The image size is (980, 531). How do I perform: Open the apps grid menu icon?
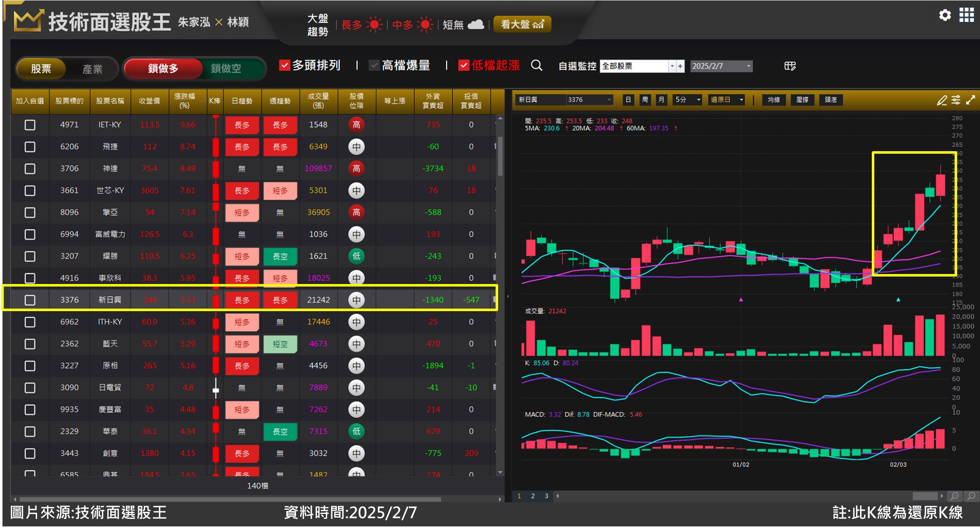(x=966, y=15)
